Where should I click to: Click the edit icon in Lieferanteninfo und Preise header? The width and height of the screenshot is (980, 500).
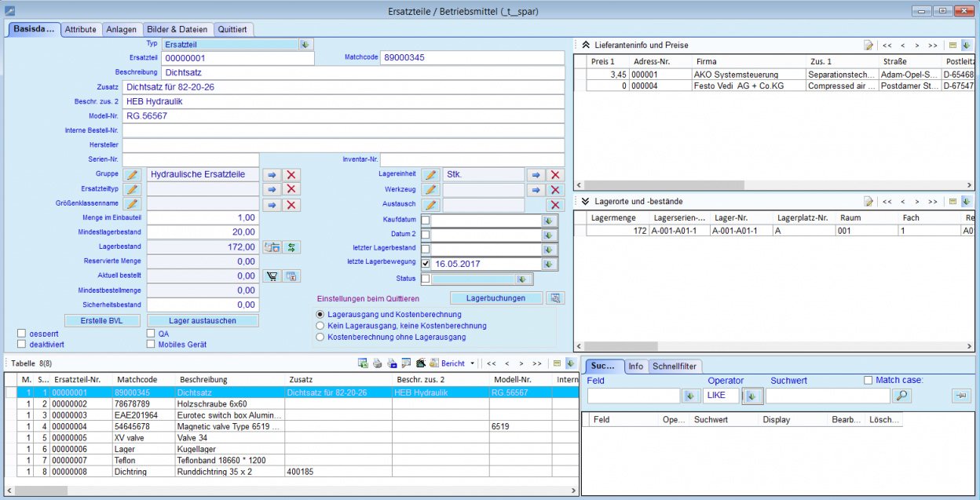pyautogui.click(x=868, y=46)
